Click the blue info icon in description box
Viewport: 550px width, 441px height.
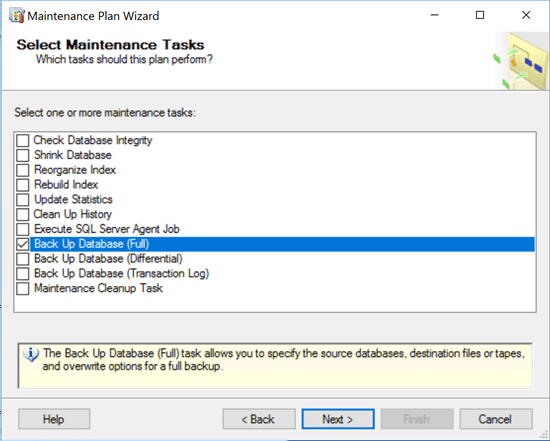click(31, 354)
